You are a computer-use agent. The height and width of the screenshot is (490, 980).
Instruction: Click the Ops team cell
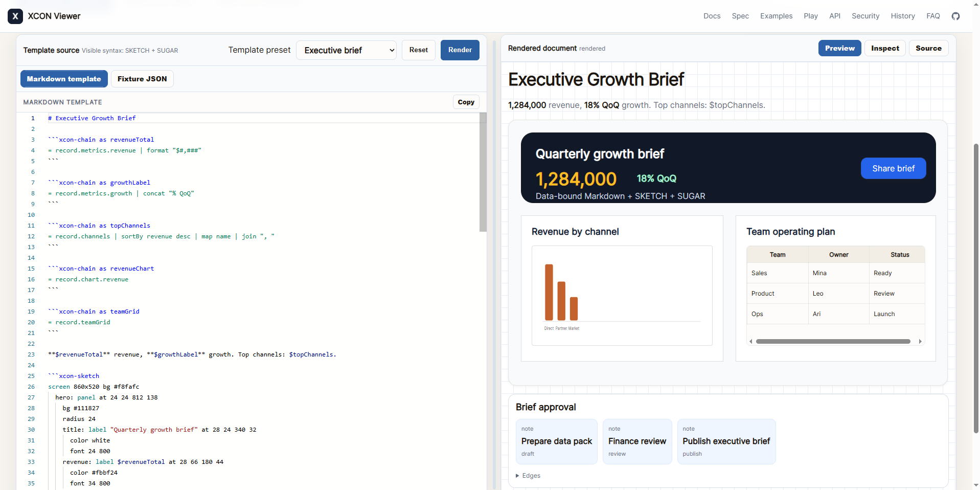(x=778, y=314)
